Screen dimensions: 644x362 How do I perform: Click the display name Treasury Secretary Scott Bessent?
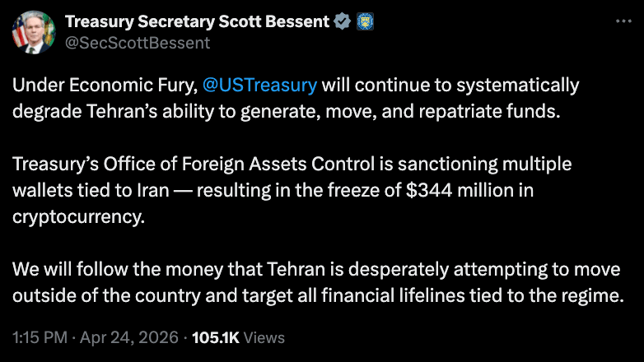click(197, 21)
